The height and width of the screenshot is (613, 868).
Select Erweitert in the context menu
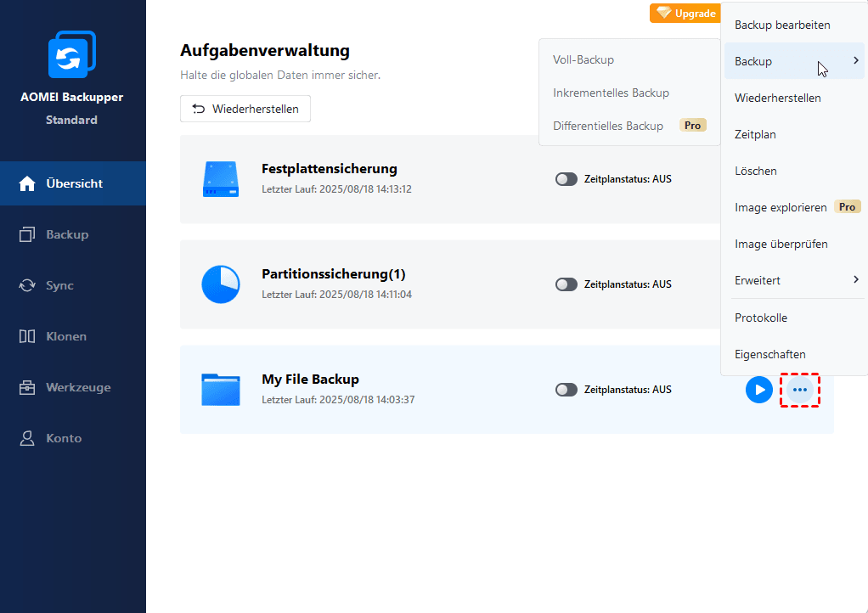[x=794, y=280]
